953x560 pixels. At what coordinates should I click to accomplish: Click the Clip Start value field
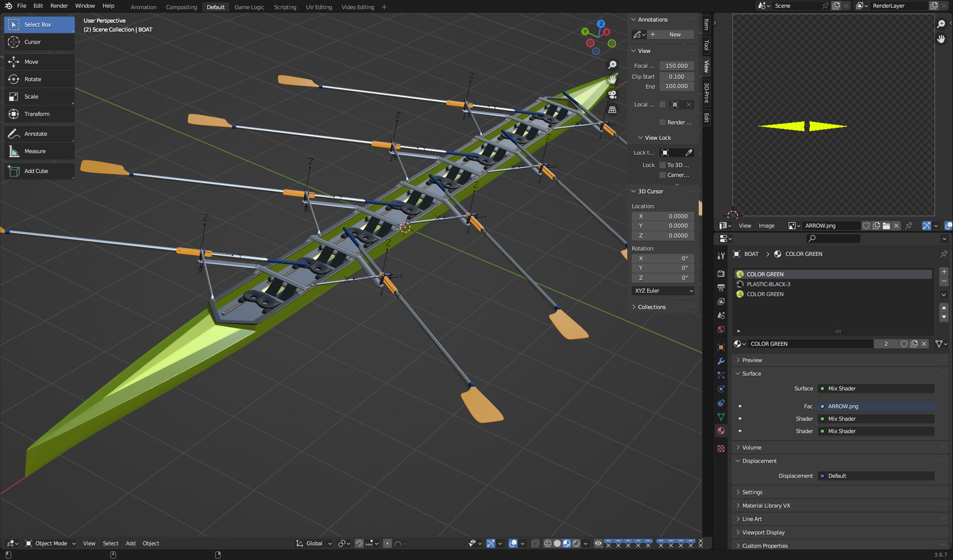677,77
